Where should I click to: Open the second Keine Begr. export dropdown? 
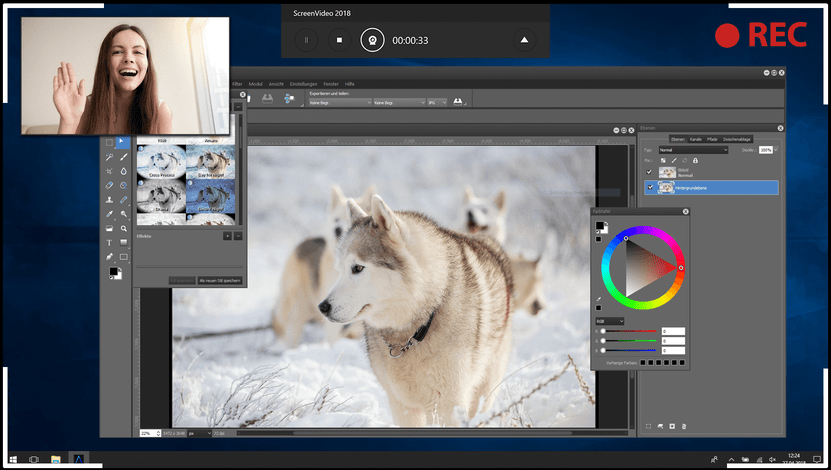(x=400, y=102)
